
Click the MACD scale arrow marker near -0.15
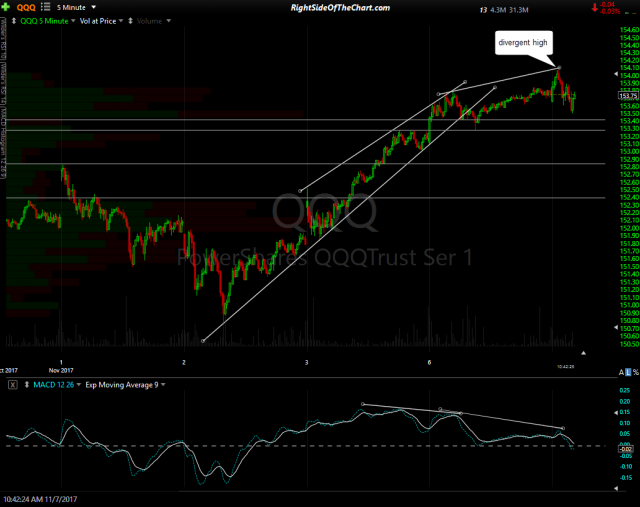[x=616, y=488]
